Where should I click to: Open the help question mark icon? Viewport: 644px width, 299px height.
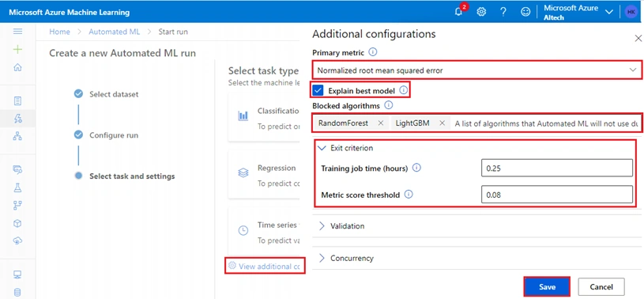click(x=503, y=12)
